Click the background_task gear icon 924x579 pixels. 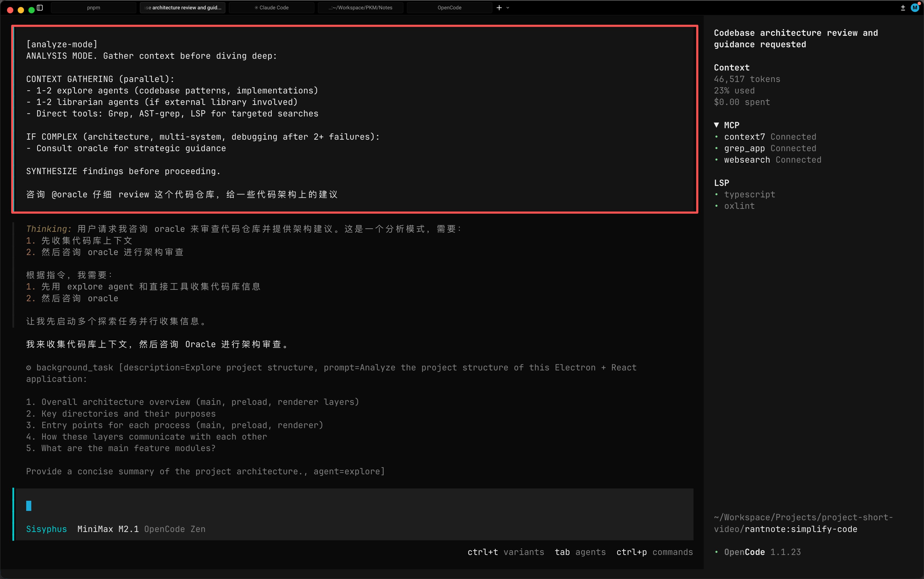pyautogui.click(x=29, y=368)
